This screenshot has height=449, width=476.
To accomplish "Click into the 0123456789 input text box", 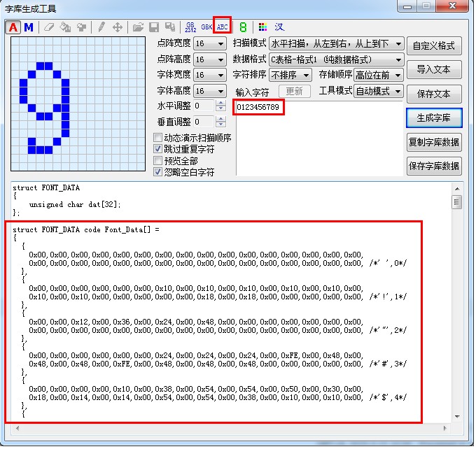I will coord(319,138).
